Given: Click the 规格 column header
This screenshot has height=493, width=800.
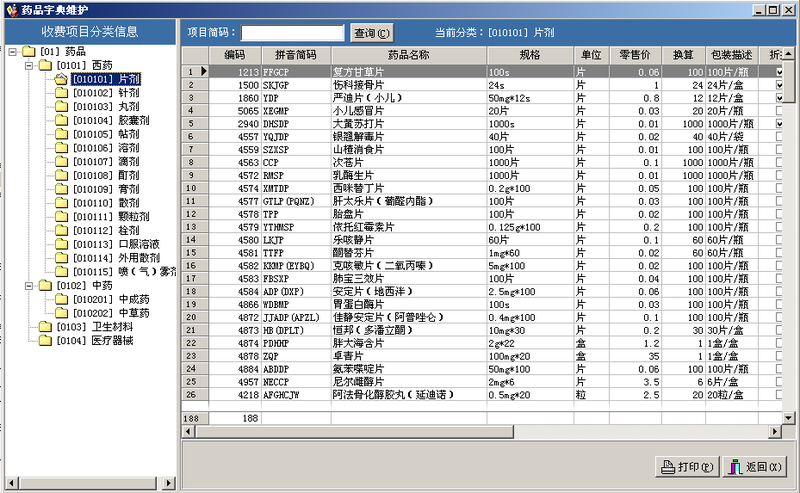Looking at the screenshot, I should (530, 55).
